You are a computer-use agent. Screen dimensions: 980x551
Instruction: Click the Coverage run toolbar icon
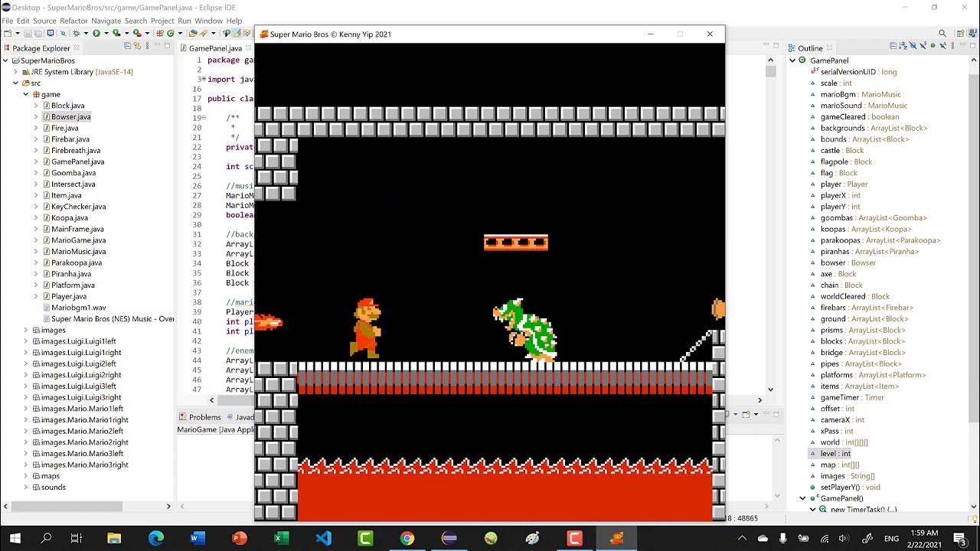pyautogui.click(x=116, y=34)
